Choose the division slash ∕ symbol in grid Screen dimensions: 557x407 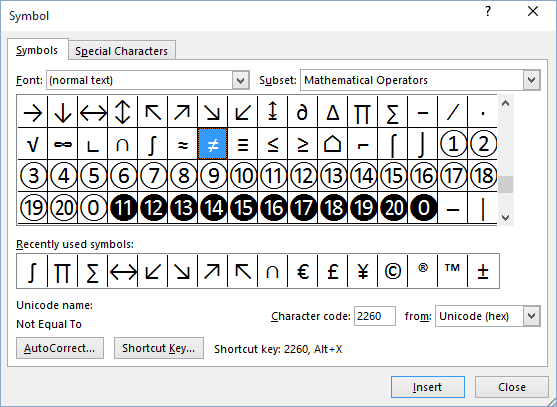(453, 112)
